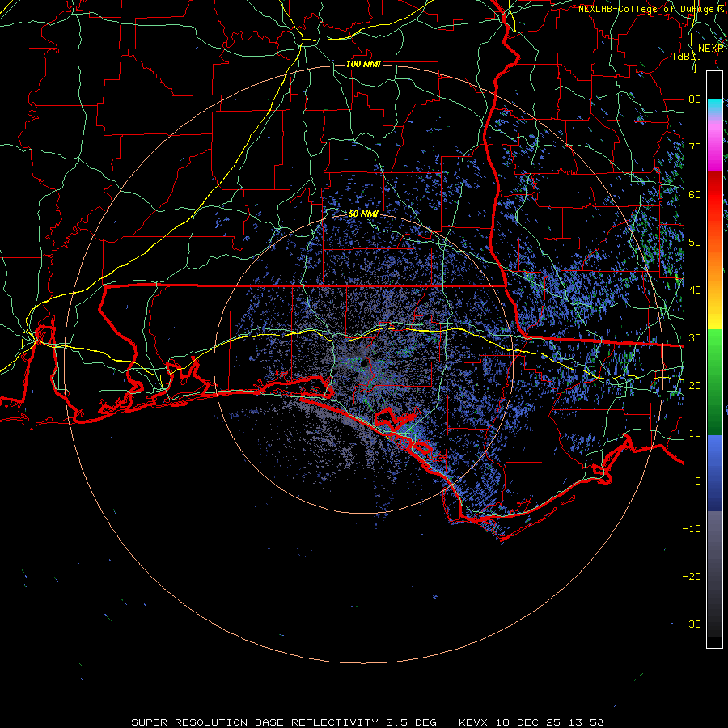The width and height of the screenshot is (728, 728).
Task: Click the orange segment of the color scale
Action: [x=714, y=265]
